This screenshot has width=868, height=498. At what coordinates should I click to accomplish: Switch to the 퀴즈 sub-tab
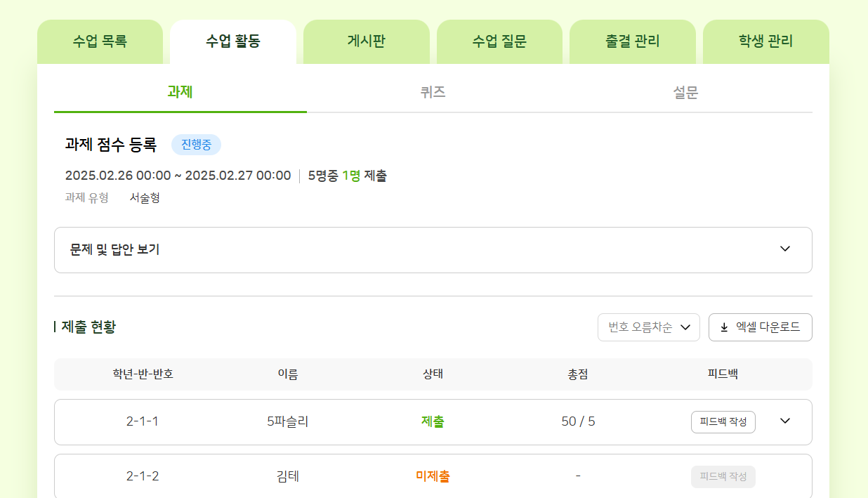click(x=433, y=92)
